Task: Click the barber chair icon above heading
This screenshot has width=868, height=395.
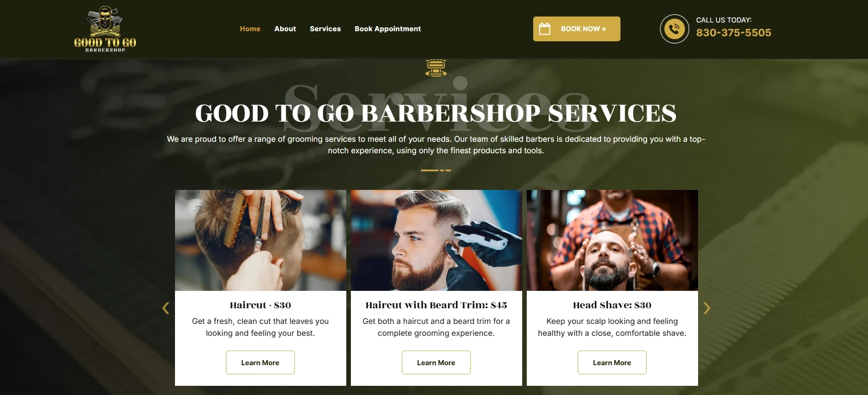Action: point(436,68)
